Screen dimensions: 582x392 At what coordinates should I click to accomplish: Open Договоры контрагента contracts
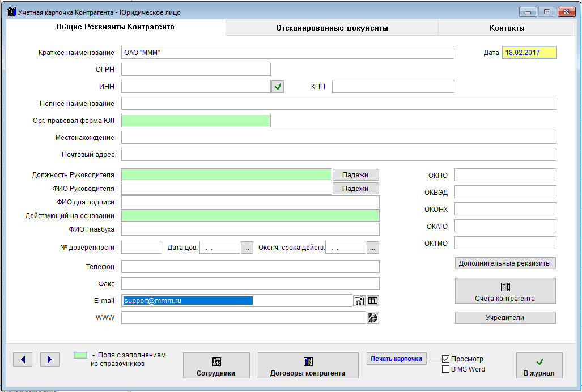(308, 365)
